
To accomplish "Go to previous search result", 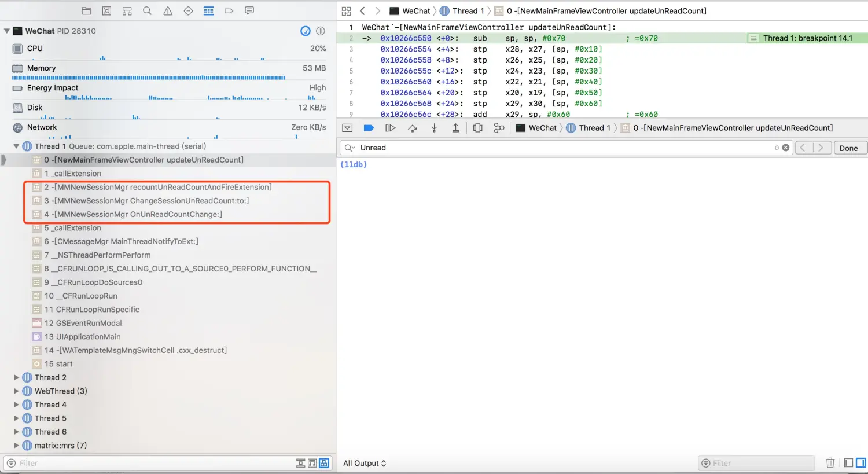I will click(x=804, y=148).
